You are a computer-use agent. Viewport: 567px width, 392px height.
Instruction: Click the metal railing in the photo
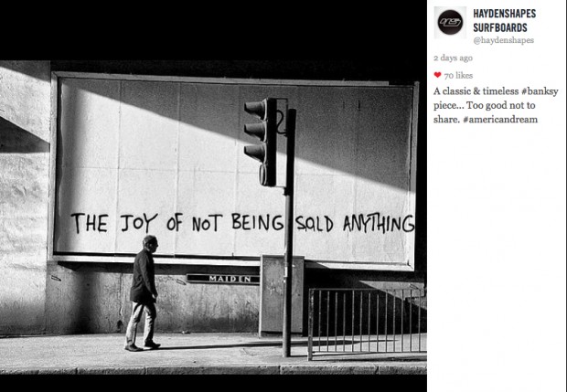click(366, 320)
